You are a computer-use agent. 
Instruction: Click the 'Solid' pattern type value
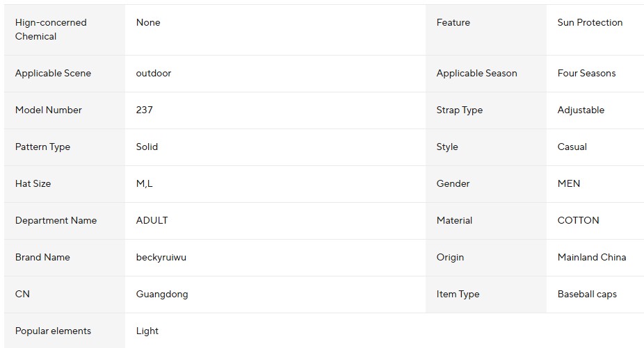147,147
